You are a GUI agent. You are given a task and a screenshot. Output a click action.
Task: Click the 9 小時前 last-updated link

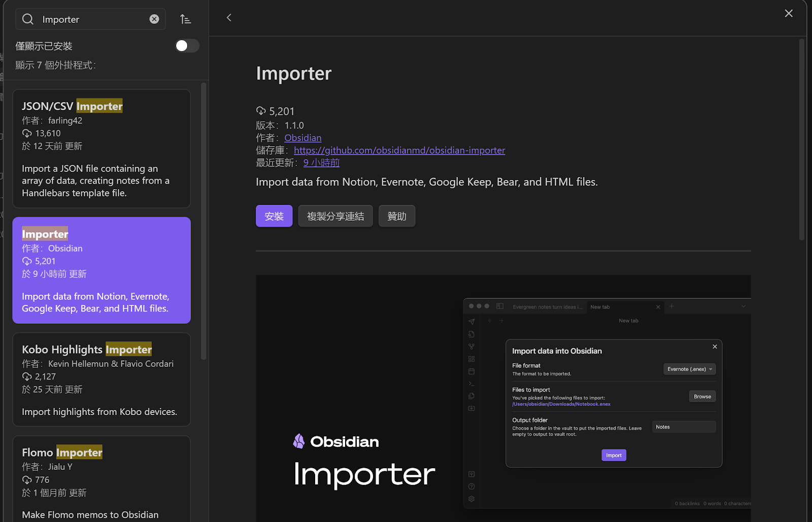tap(321, 163)
